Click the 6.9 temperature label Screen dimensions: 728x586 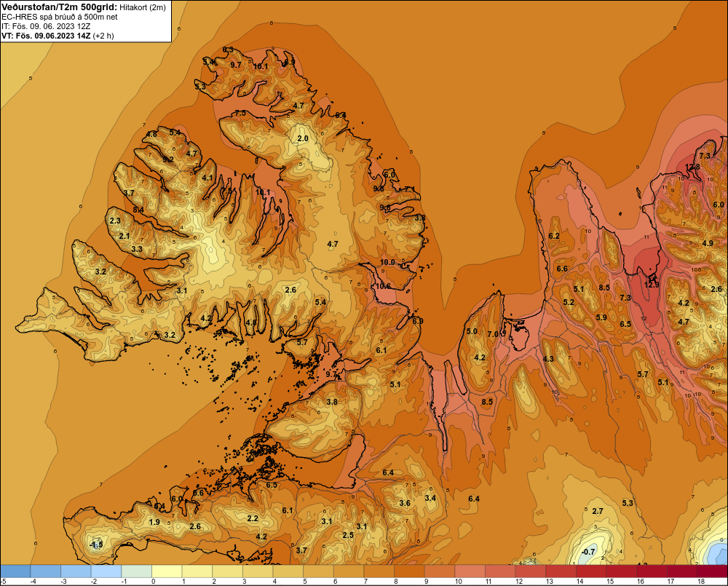pyautogui.click(x=418, y=321)
